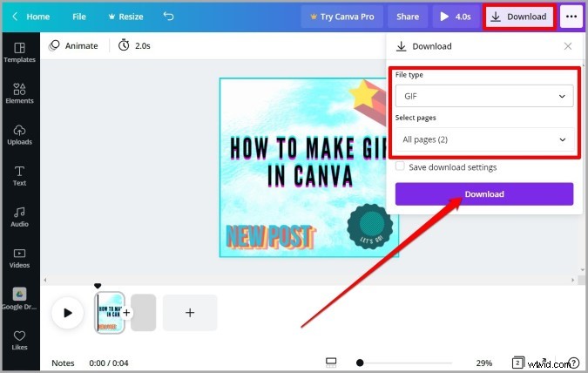This screenshot has height=373, width=588.
Task: Open the File menu
Action: pyautogui.click(x=79, y=17)
